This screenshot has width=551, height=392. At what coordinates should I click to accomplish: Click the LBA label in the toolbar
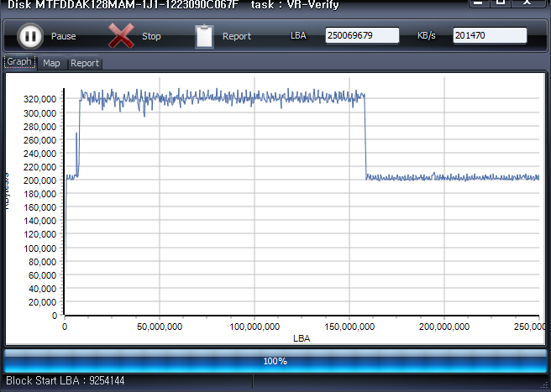[298, 36]
